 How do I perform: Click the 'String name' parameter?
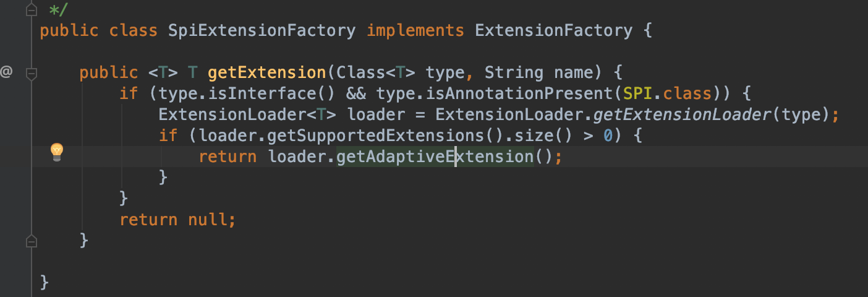coord(542,73)
